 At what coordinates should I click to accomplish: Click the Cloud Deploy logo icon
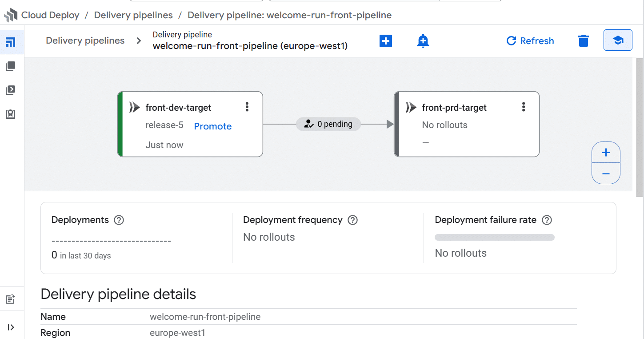(x=11, y=16)
